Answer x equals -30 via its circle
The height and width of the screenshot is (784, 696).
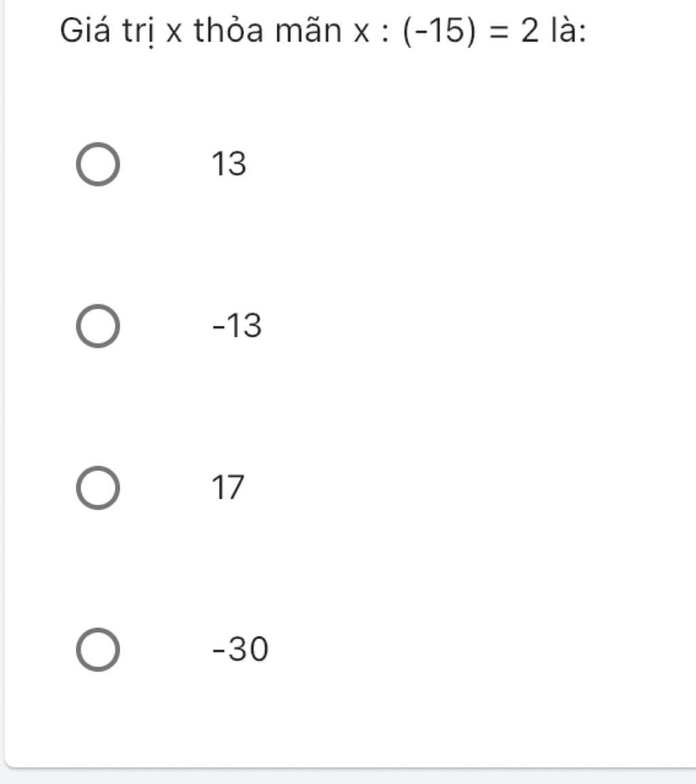pos(98,649)
